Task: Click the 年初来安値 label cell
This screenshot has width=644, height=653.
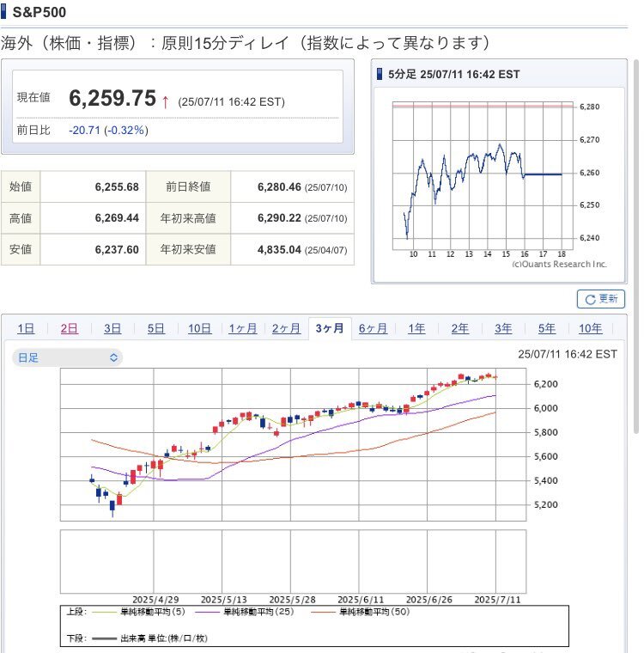Action: pyautogui.click(x=188, y=249)
